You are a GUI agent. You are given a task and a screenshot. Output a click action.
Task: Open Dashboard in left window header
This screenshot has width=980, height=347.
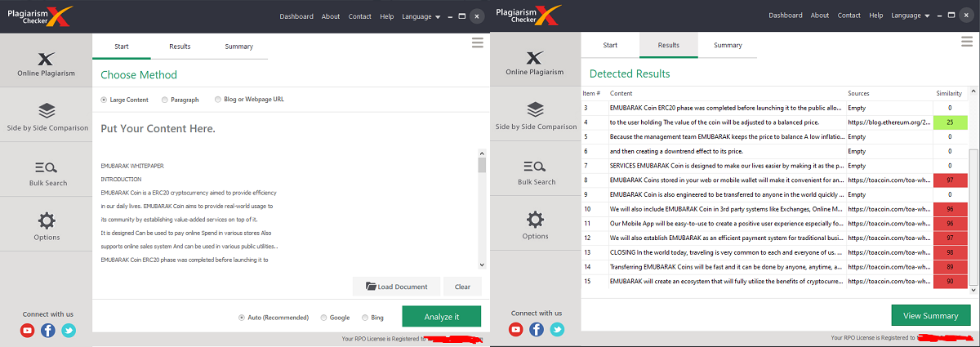[x=296, y=16]
